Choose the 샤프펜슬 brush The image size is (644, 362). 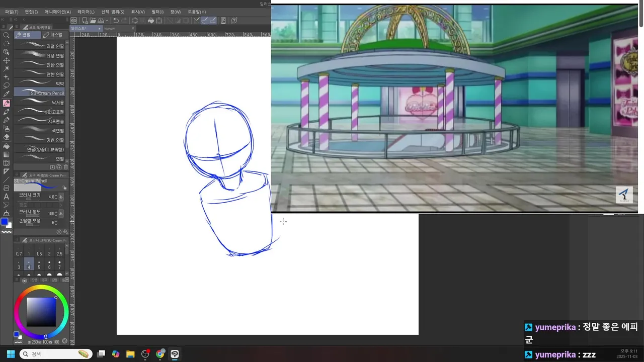pyautogui.click(x=39, y=121)
